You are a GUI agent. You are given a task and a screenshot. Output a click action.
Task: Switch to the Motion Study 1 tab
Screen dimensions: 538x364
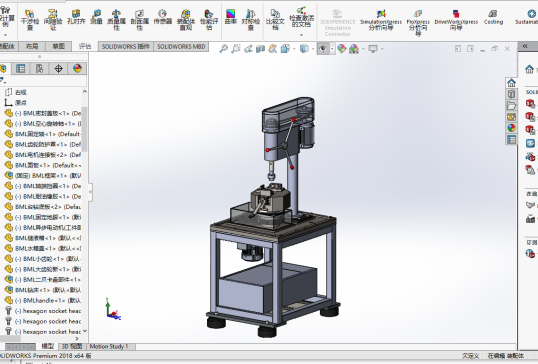(x=109, y=347)
